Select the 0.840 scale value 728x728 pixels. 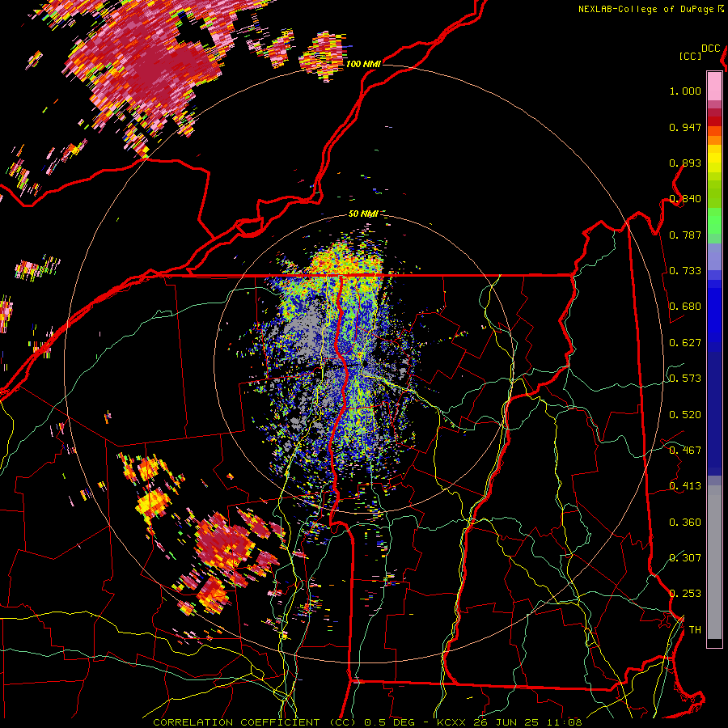[x=685, y=199]
